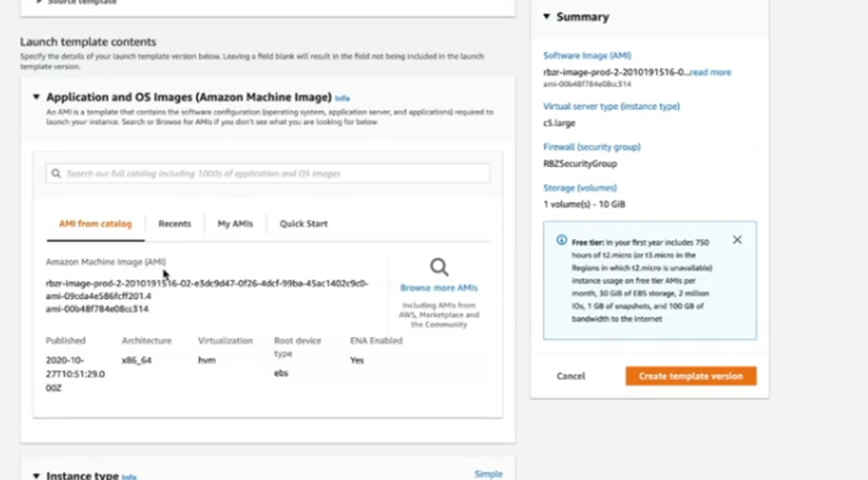
Task: Go to the Quick Start tab
Action: pyautogui.click(x=304, y=224)
